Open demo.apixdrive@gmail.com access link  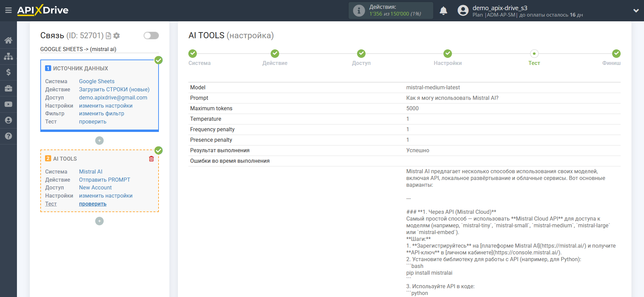click(113, 97)
